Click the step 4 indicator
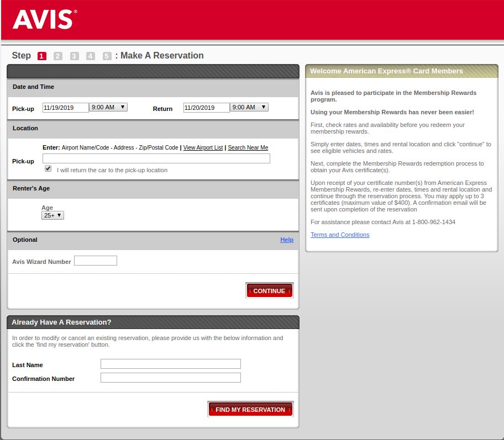The image size is (504, 440). pyautogui.click(x=91, y=56)
